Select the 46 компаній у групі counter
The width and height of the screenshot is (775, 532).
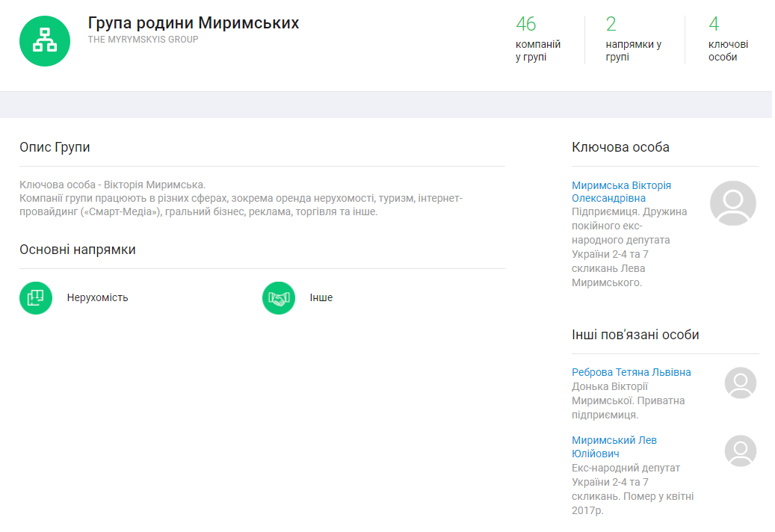pyautogui.click(x=537, y=40)
